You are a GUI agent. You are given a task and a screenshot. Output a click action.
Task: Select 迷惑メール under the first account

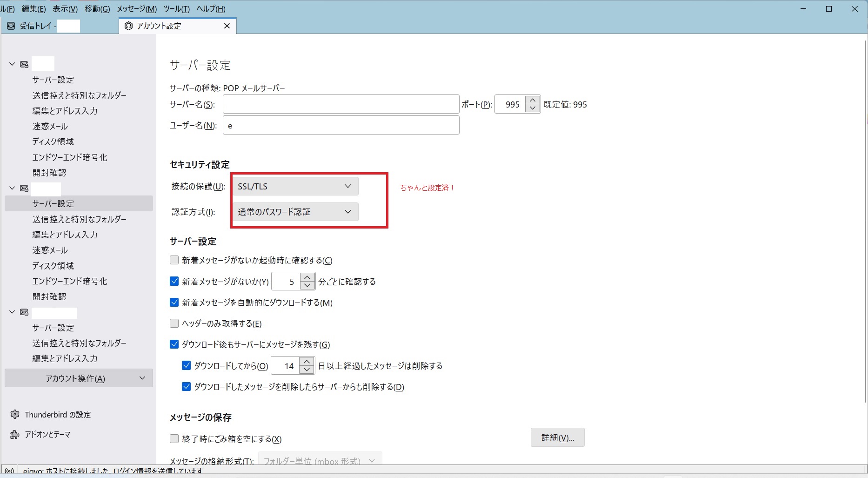point(50,126)
